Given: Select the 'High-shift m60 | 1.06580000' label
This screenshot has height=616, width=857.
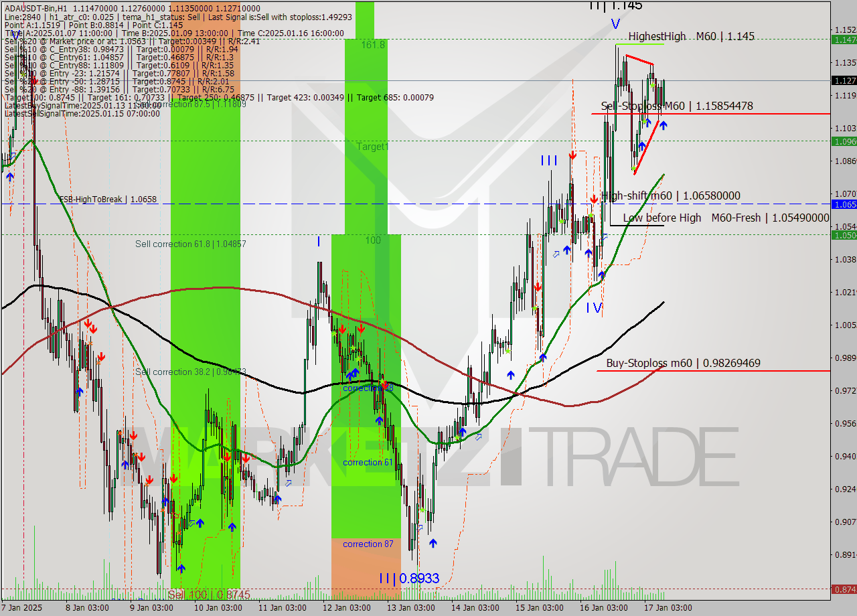Looking at the screenshot, I should tap(671, 196).
